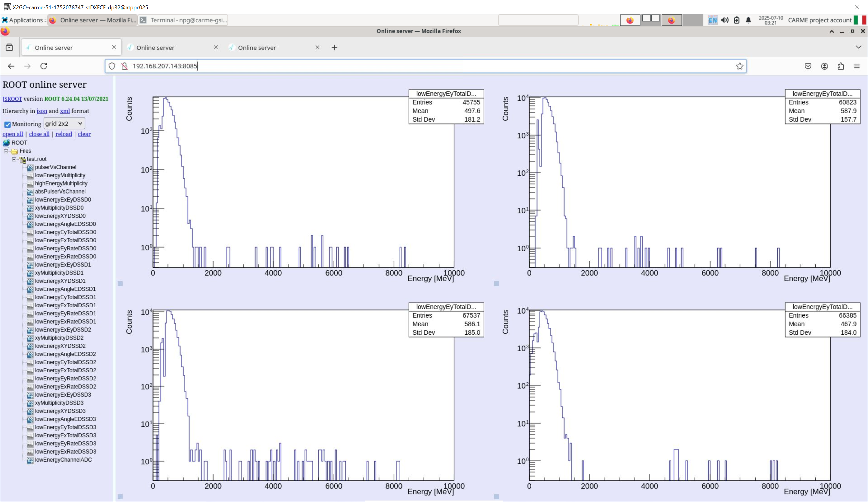Open the volume control in system tray
The image size is (868, 502).
pyautogui.click(x=725, y=20)
